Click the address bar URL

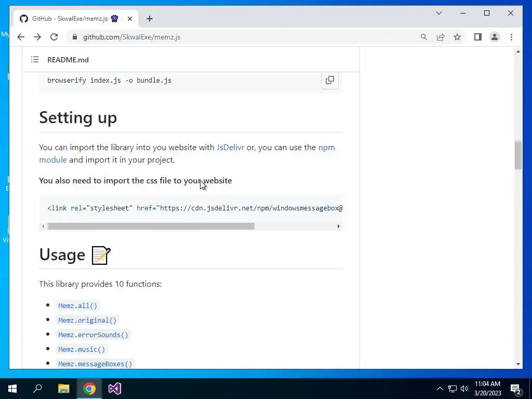click(131, 37)
